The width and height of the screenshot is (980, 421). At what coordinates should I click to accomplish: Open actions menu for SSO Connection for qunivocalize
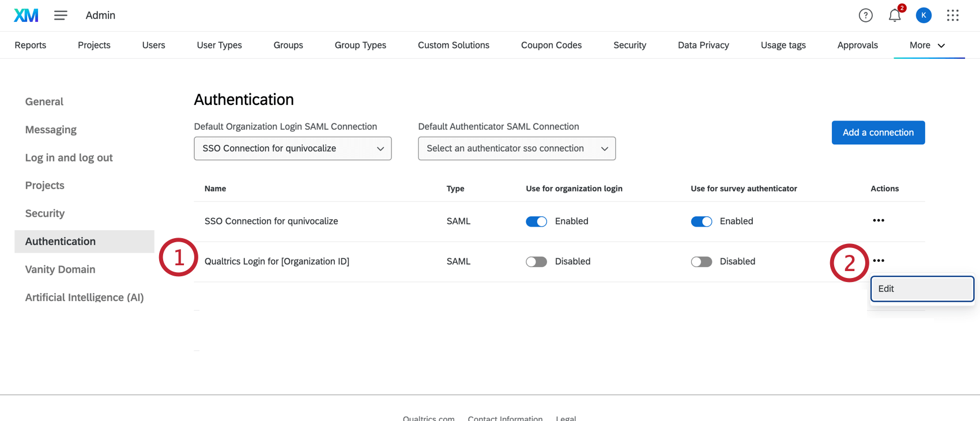coord(878,221)
